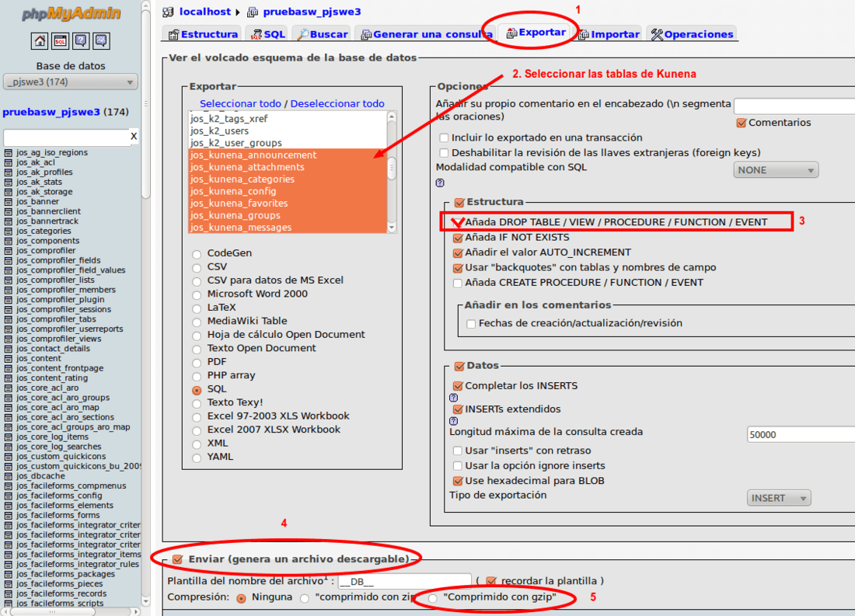
Task: Focus the Plantilla del nombre del archivo field
Action: [x=405, y=581]
